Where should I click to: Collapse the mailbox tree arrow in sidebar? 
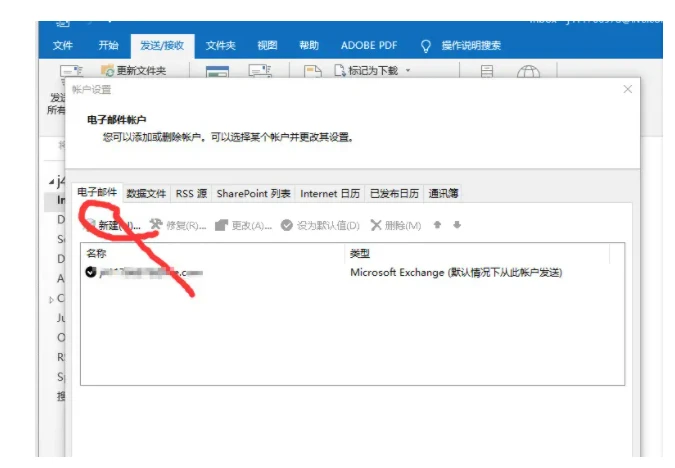pyautogui.click(x=51, y=183)
